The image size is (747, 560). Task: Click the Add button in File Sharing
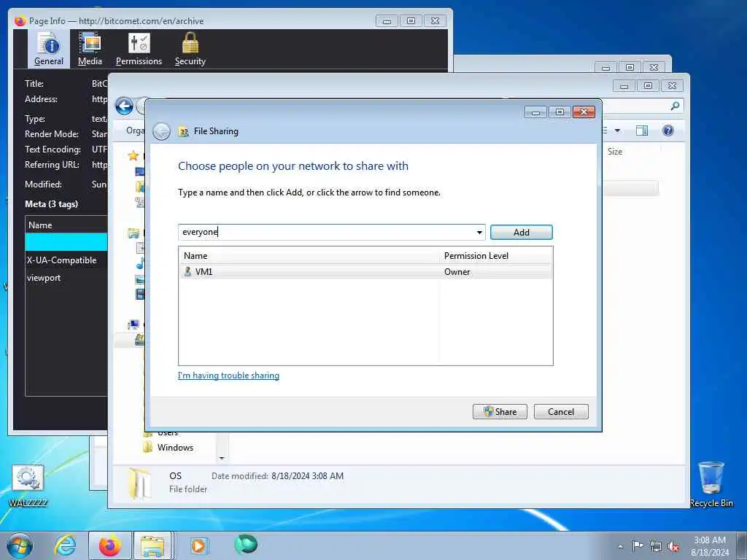(521, 233)
